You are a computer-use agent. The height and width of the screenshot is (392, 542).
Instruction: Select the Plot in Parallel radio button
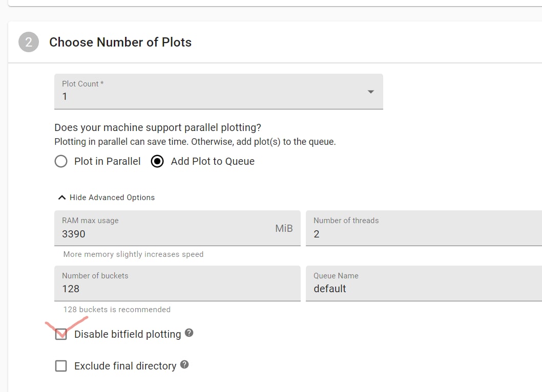(x=61, y=161)
